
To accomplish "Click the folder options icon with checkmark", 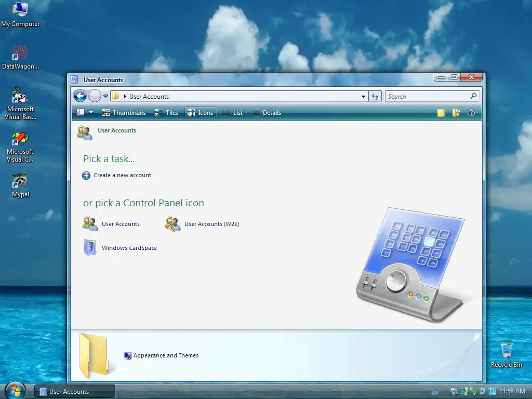I will click(456, 113).
